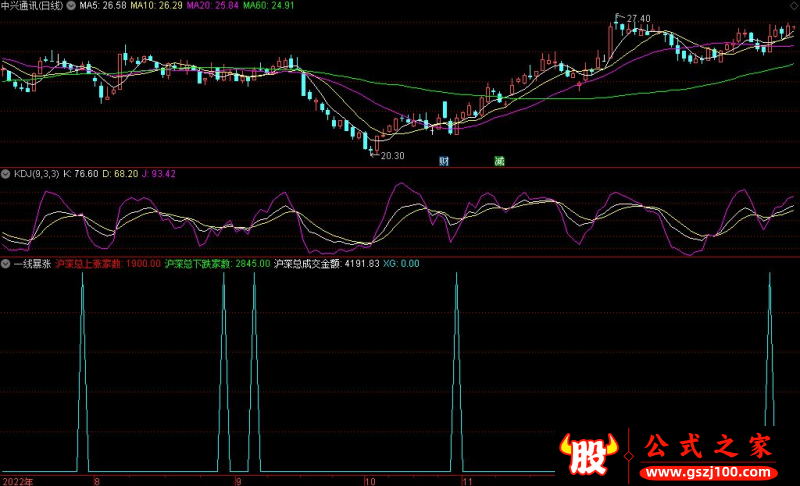
Task: Click the 27.40 high price annotation
Action: coord(633,18)
